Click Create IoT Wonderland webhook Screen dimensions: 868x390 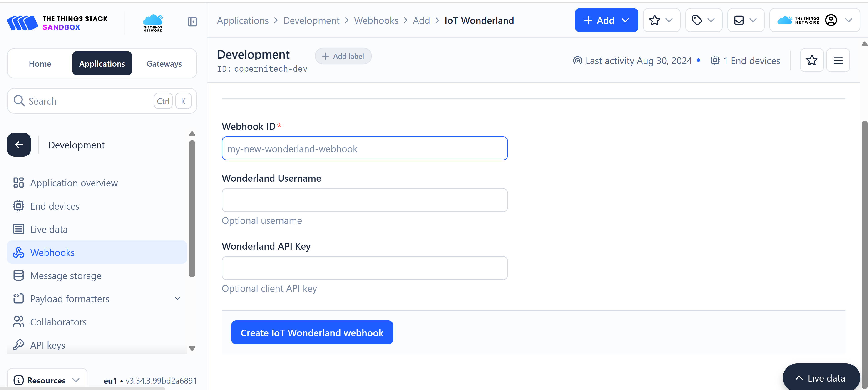312,332
